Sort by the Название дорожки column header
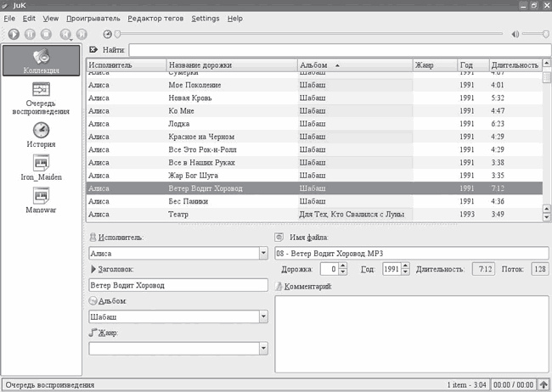Viewport: 552px width, 392px height. pyautogui.click(x=230, y=65)
